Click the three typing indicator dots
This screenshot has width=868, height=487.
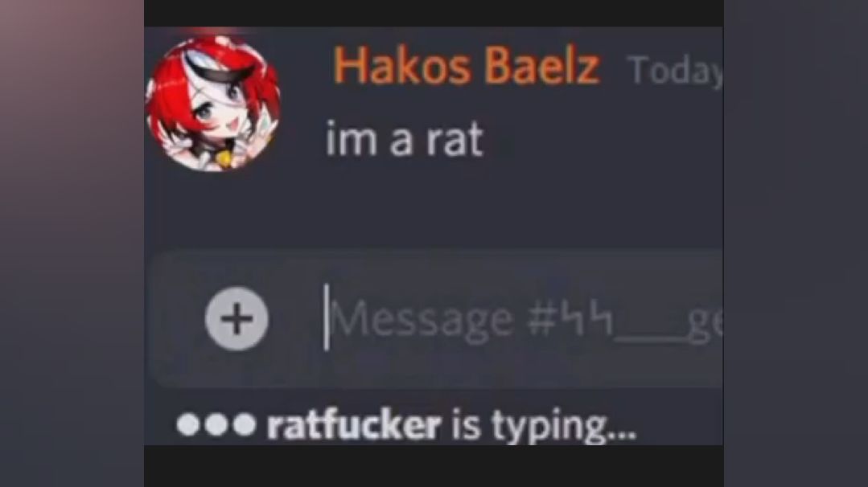point(216,424)
